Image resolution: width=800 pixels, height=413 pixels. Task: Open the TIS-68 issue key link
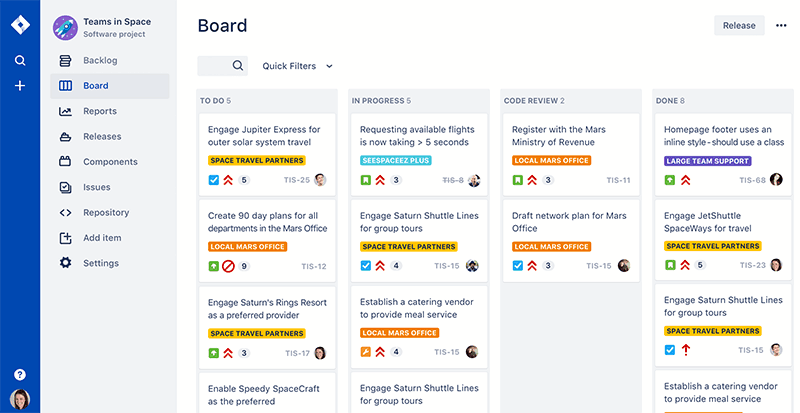click(751, 181)
